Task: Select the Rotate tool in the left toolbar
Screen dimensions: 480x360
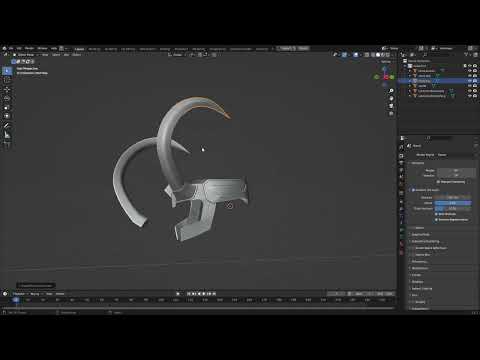Action: (x=7, y=99)
